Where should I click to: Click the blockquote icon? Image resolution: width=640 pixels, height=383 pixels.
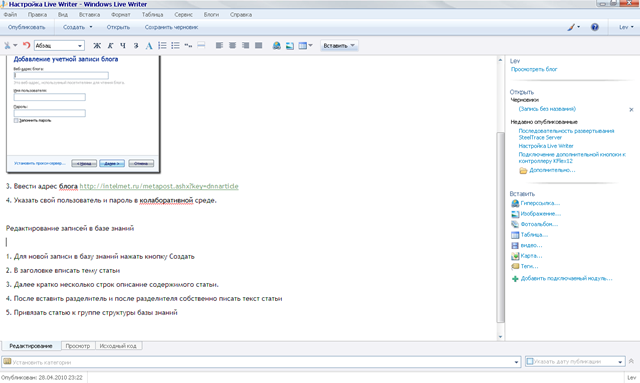[188, 45]
